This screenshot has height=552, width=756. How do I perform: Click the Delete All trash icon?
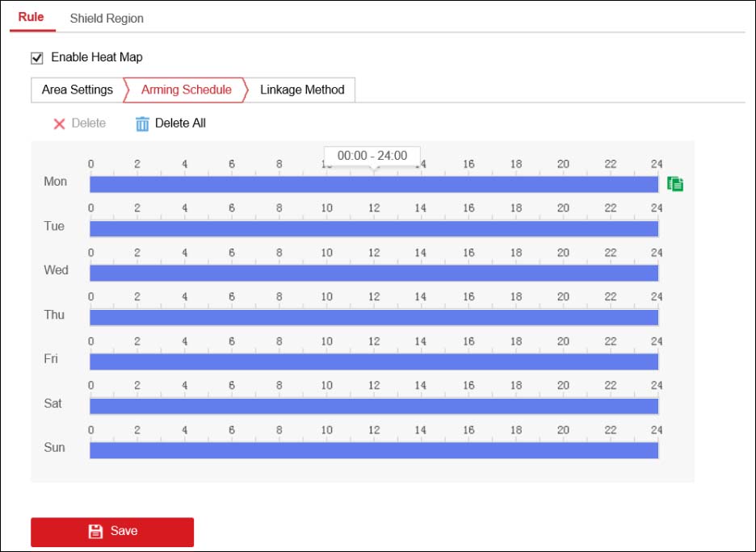coord(142,123)
